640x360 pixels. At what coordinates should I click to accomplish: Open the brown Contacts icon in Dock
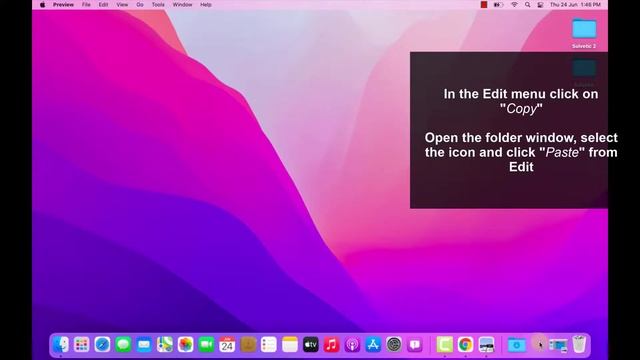tap(248, 344)
